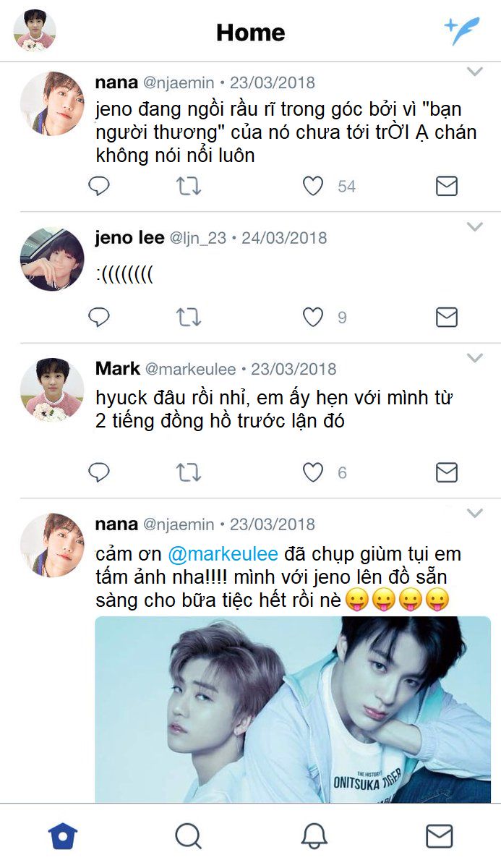The height and width of the screenshot is (868, 501).
Task: Reply to jeno lee's tweet
Action: coord(99,317)
